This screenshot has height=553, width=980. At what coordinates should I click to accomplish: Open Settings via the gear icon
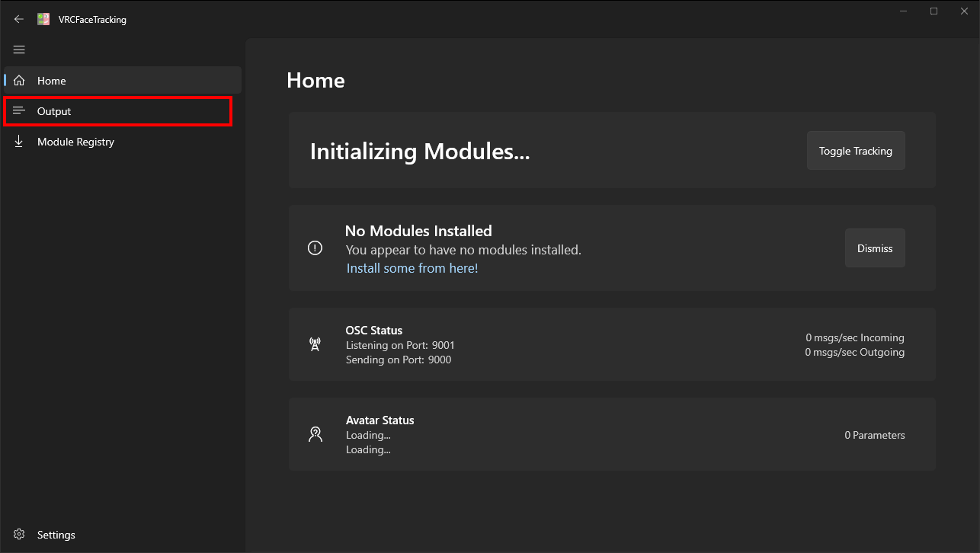click(x=20, y=535)
